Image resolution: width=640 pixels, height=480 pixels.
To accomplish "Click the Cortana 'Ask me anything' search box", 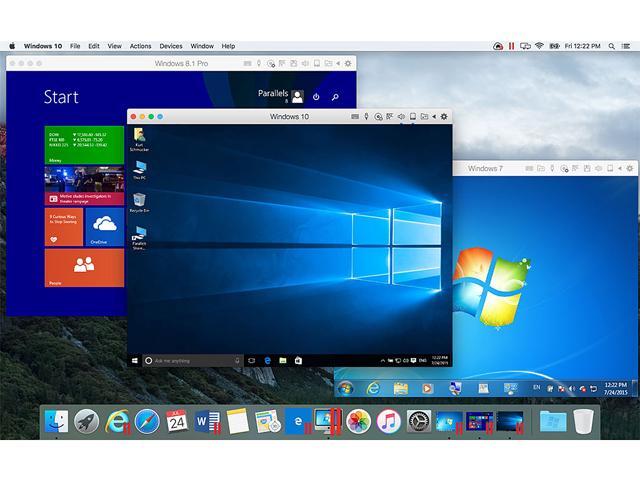I will coord(190,360).
